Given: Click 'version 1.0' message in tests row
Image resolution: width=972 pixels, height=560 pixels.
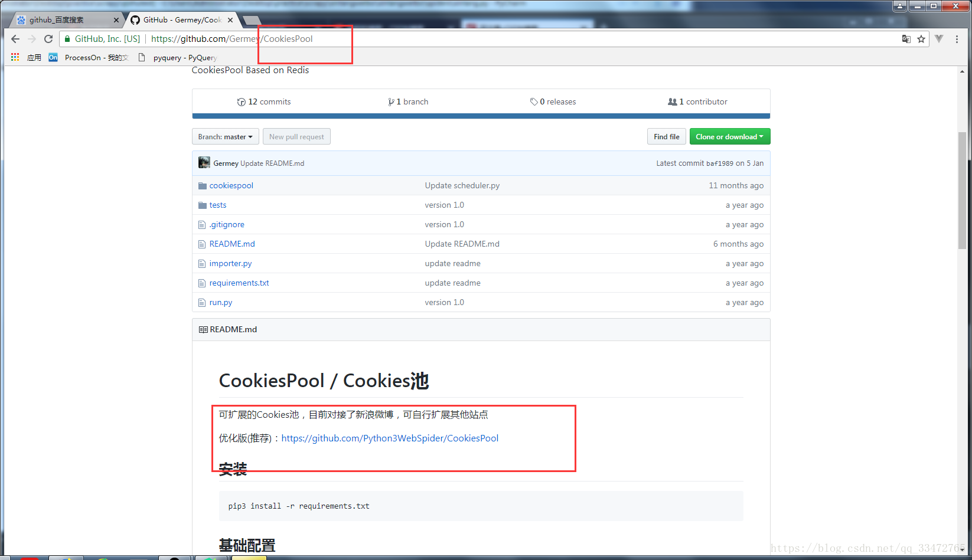Looking at the screenshot, I should [x=445, y=205].
